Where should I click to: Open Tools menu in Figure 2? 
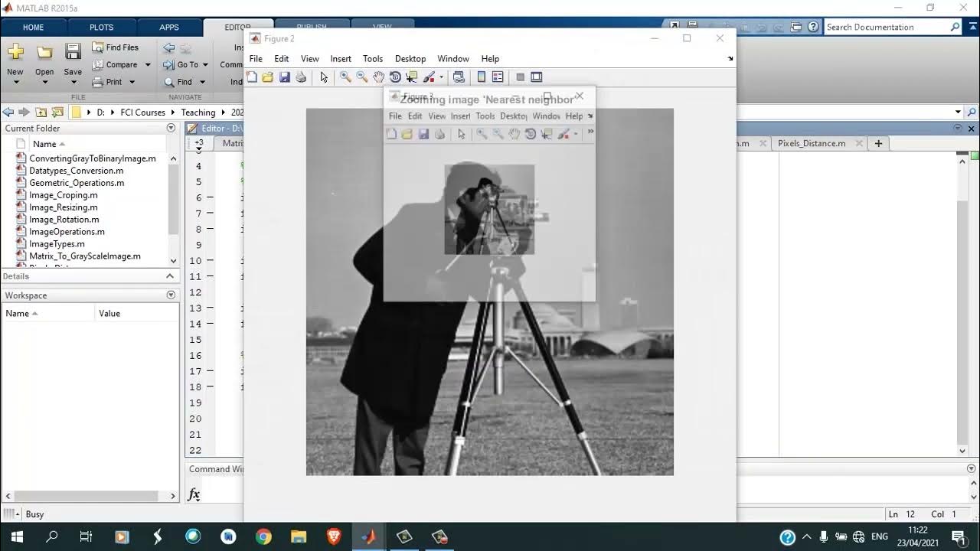[x=373, y=59]
